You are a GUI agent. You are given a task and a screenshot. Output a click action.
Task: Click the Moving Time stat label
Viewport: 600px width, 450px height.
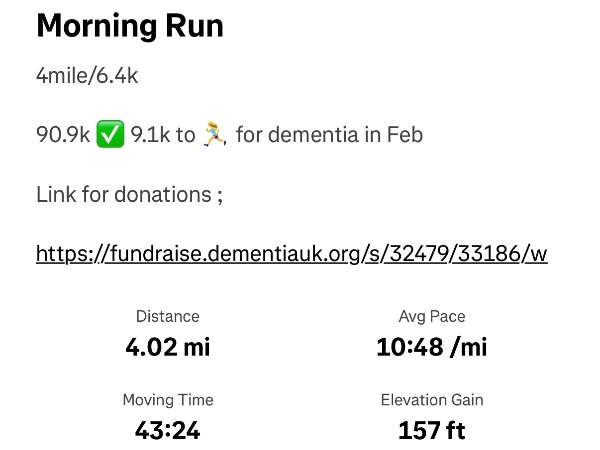point(168,400)
